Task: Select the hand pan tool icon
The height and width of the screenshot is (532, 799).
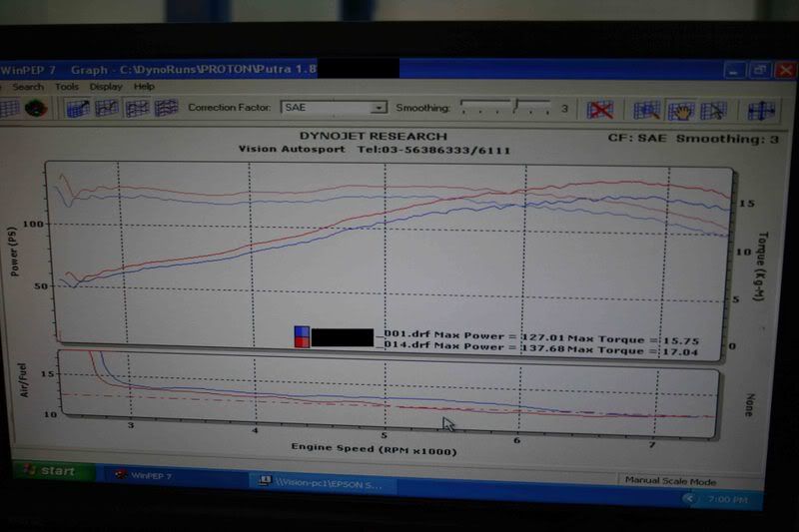Action: point(681,110)
